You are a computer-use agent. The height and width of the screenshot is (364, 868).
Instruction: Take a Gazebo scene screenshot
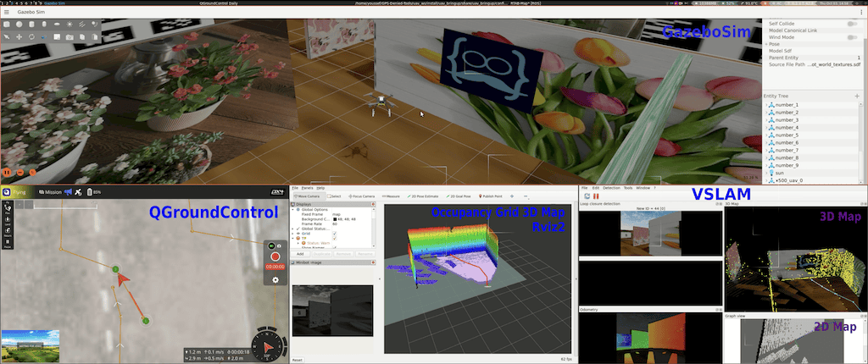(x=70, y=37)
